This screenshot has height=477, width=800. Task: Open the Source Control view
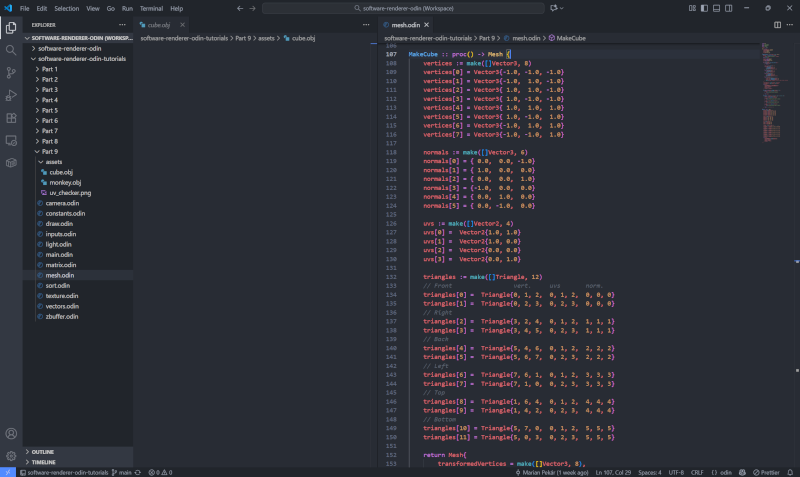coord(11,72)
